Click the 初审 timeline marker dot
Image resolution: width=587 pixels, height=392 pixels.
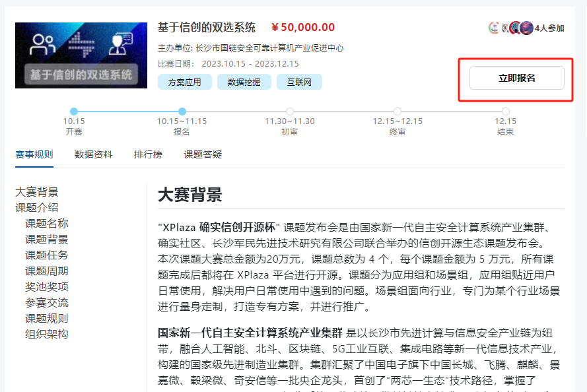click(290, 112)
